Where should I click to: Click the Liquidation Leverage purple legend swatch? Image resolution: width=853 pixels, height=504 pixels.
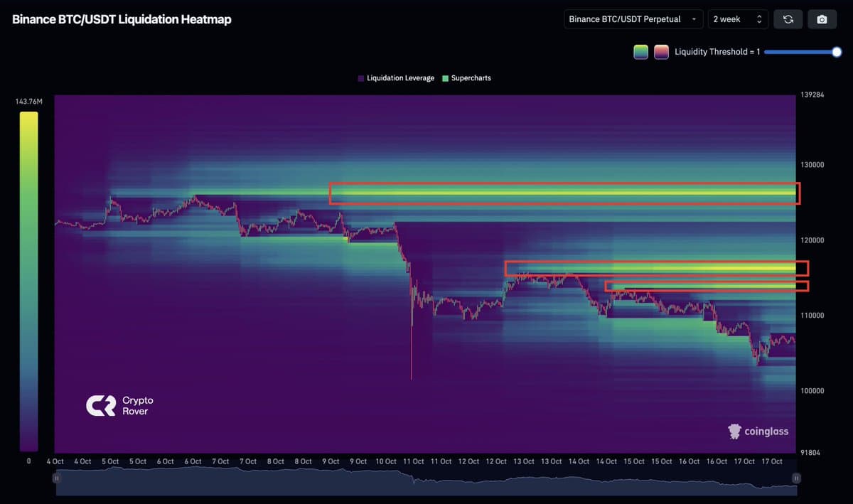(x=360, y=78)
